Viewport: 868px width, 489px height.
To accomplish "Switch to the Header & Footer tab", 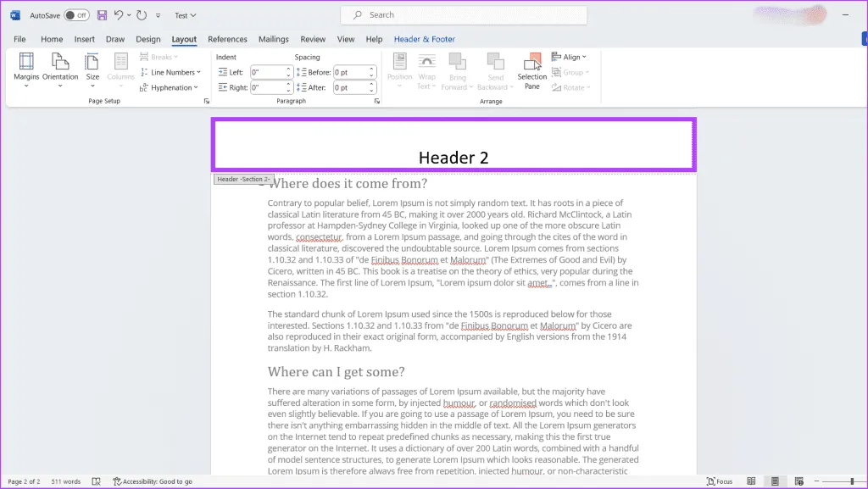I will pos(424,39).
